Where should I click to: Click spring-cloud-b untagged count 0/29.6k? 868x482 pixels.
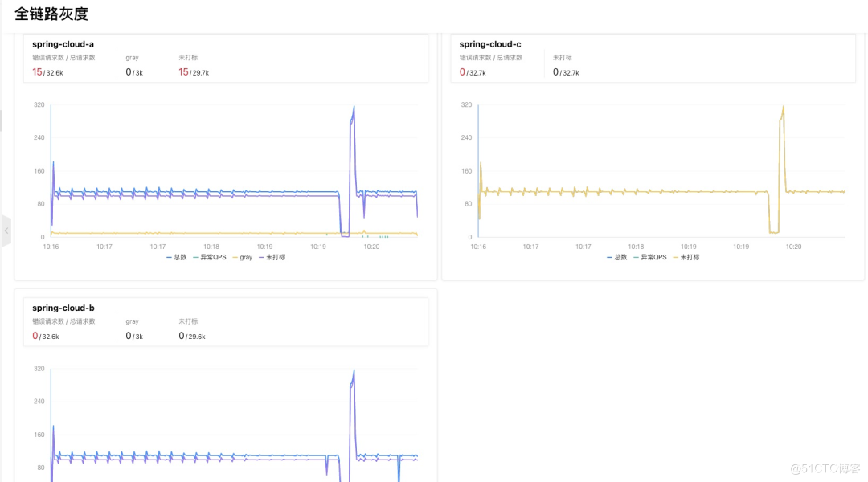(x=192, y=336)
